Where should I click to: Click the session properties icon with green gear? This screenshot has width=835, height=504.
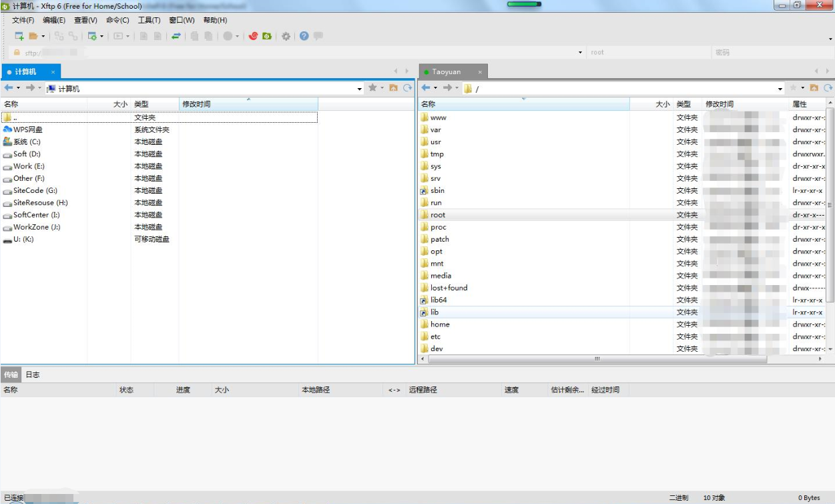pyautogui.click(x=92, y=36)
